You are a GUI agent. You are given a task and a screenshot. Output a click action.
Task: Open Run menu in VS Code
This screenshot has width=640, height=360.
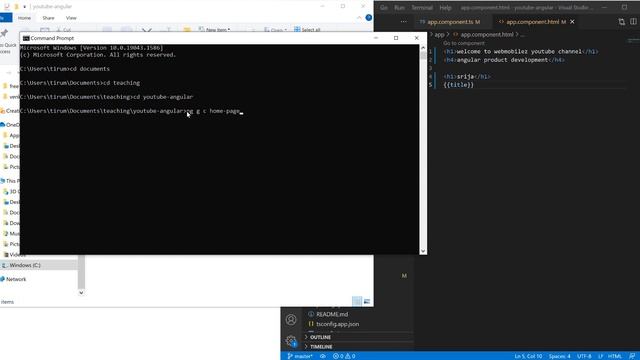(400, 7)
